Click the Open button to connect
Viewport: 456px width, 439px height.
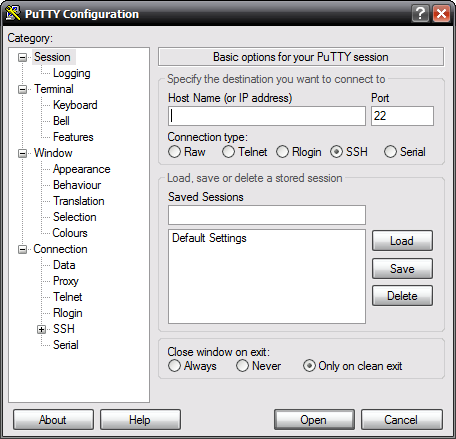314,420
